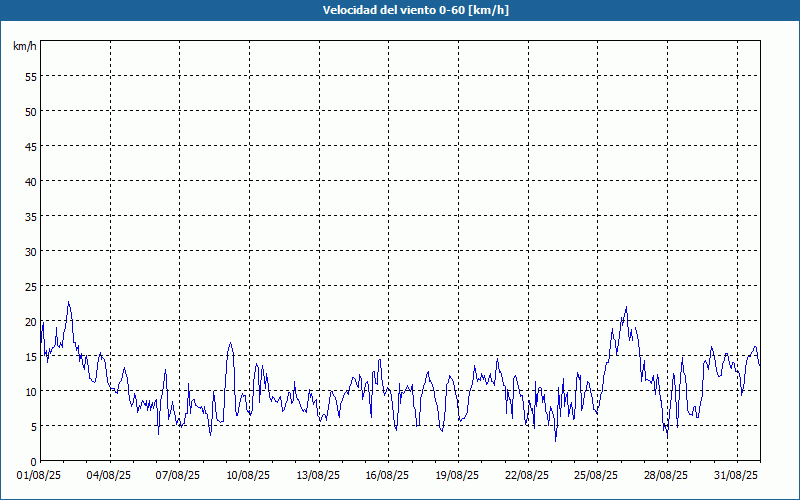The image size is (800, 500).
Task: Click the 25 value on the y-axis
Action: pyautogui.click(x=31, y=287)
